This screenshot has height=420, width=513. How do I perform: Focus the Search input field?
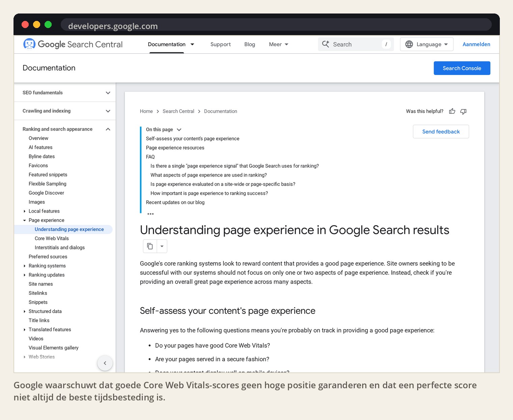356,44
